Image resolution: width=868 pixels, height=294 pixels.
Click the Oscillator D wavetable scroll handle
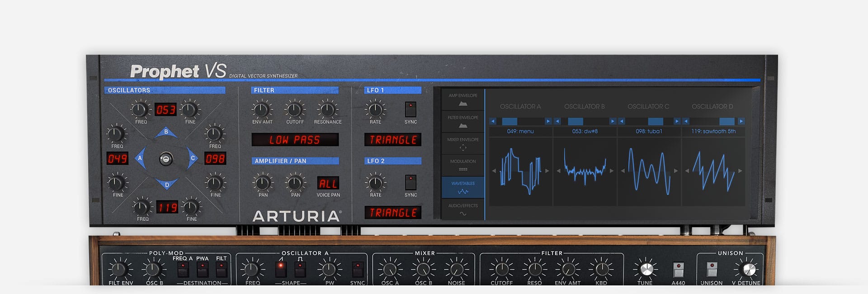pyautogui.click(x=727, y=121)
